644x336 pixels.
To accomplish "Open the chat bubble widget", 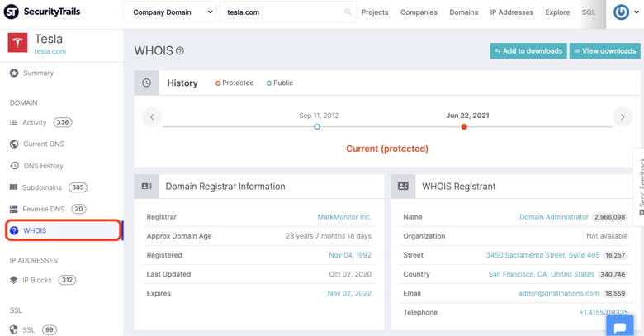I will point(619,328).
